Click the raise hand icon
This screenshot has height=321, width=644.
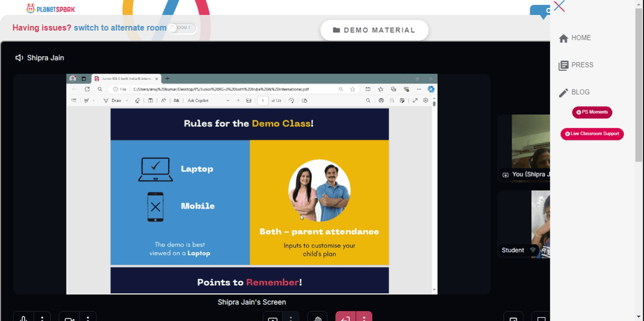tap(317, 317)
